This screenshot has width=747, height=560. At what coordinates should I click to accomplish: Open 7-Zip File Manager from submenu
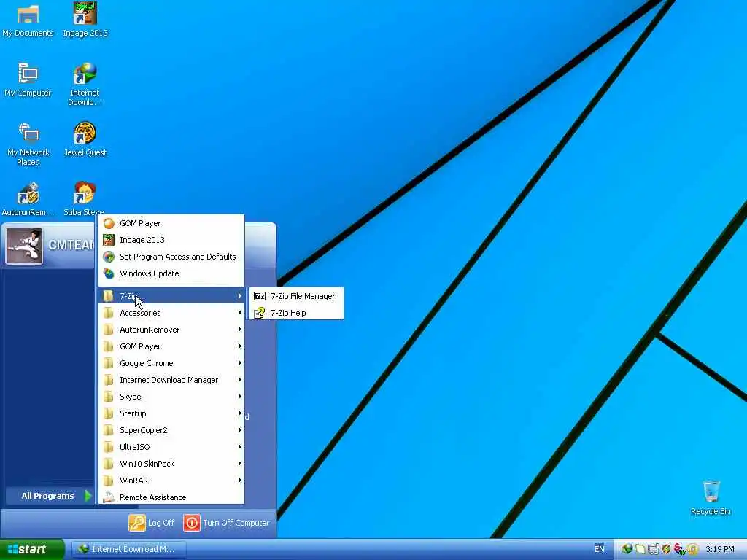(296, 296)
